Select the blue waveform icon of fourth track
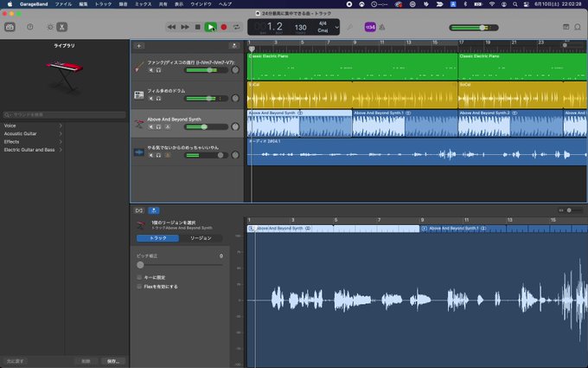This screenshot has height=368, width=588. click(139, 152)
